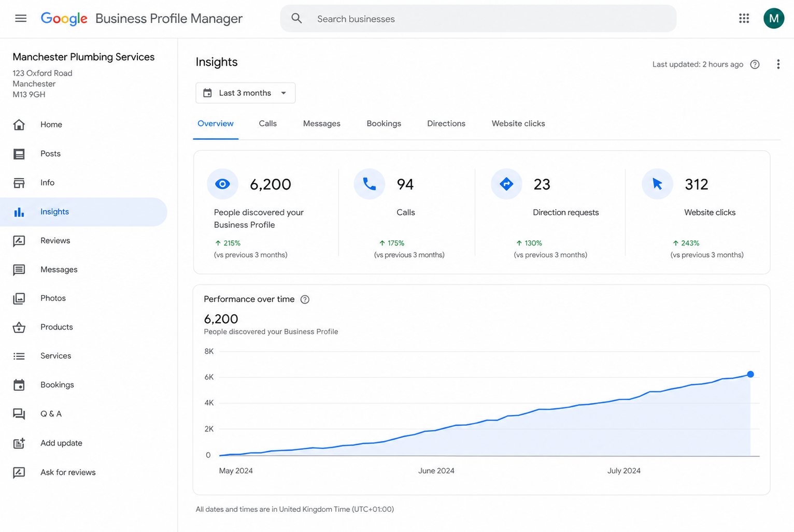Click the Google logo

64,19
